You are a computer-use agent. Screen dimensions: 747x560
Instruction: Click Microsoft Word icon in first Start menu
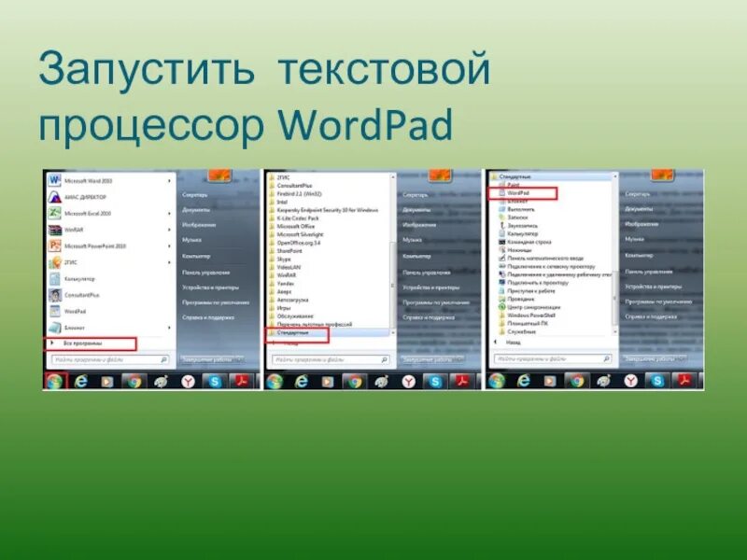(55, 180)
